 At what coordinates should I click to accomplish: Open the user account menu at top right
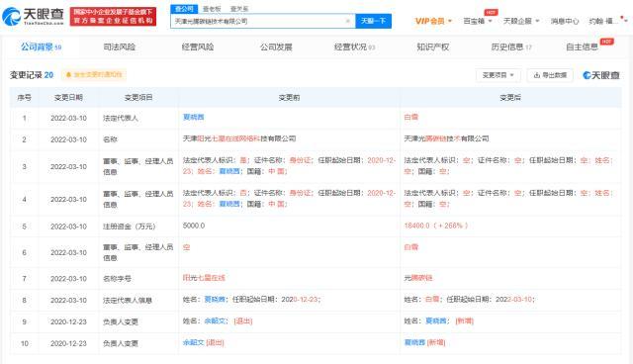pyautogui.click(x=607, y=21)
